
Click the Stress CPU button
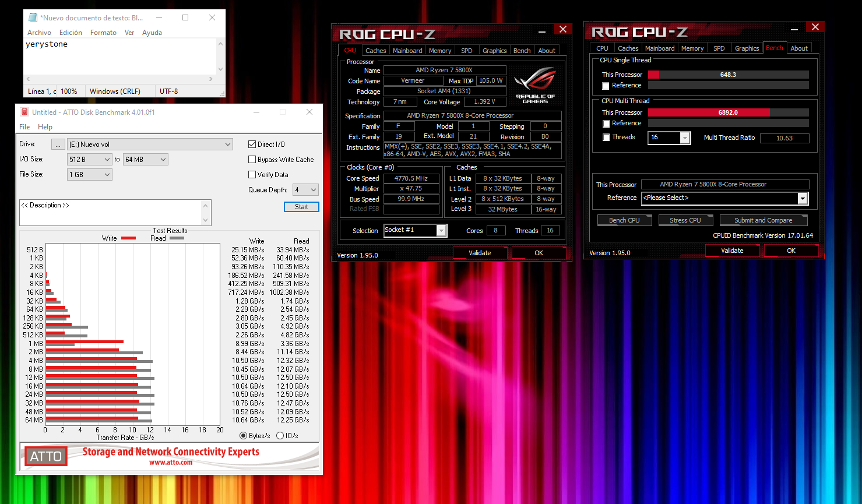coord(685,220)
